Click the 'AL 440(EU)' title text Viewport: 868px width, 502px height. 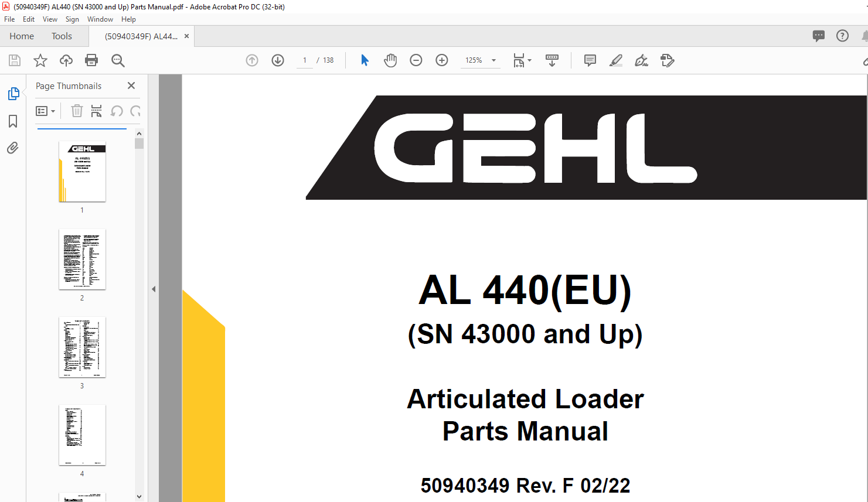pyautogui.click(x=525, y=291)
